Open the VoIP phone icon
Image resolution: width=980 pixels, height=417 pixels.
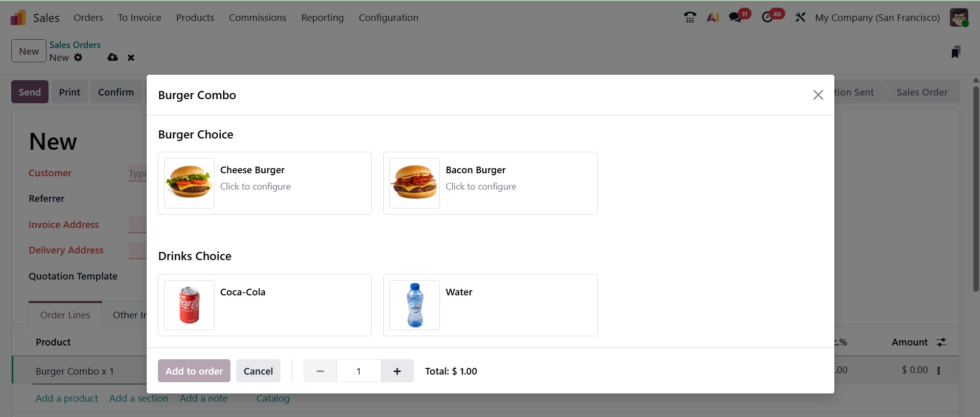(x=690, y=17)
